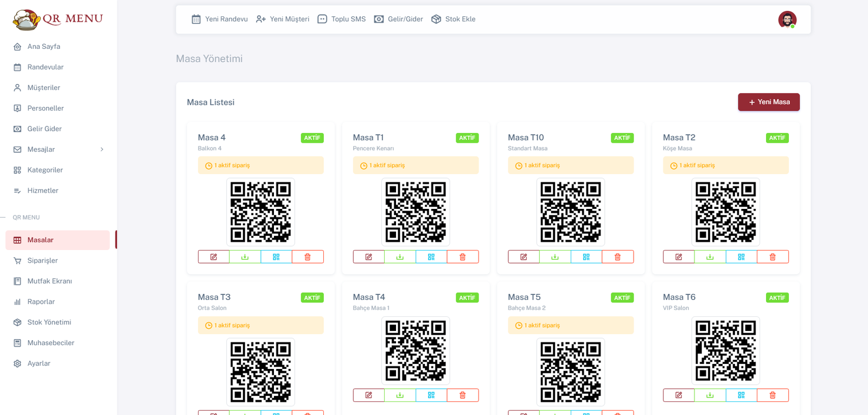Click the QR icon for Masa 4
This screenshot has width=868, height=415.
pyautogui.click(x=276, y=257)
